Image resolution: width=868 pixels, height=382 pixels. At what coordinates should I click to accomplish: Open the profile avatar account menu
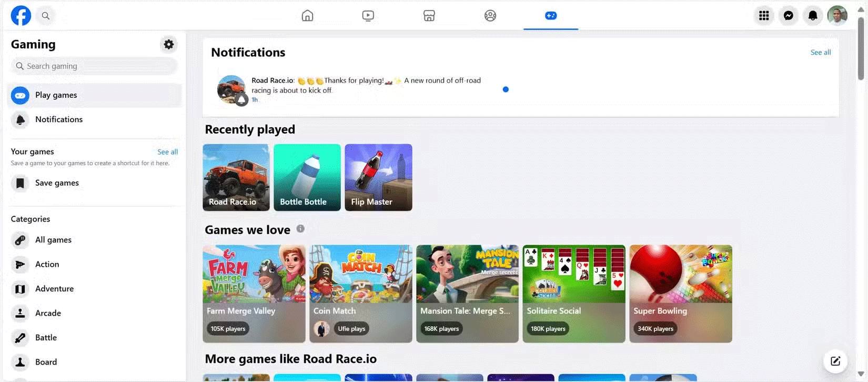pyautogui.click(x=837, y=16)
